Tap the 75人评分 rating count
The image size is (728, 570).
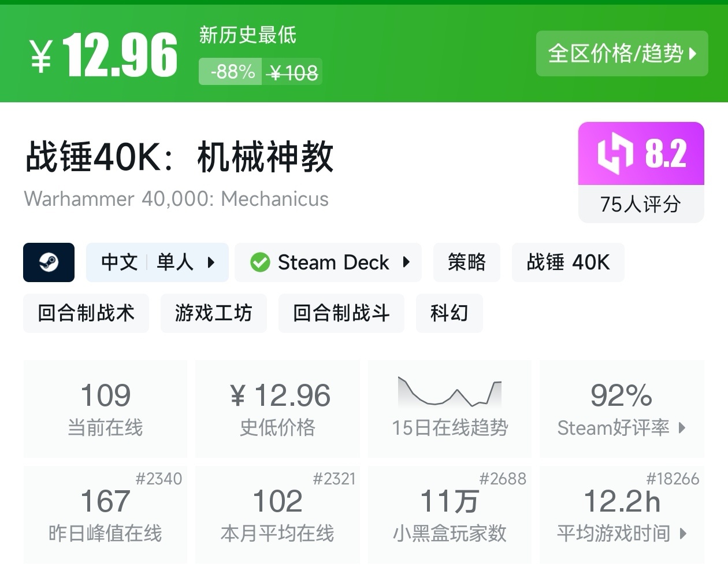click(x=641, y=204)
